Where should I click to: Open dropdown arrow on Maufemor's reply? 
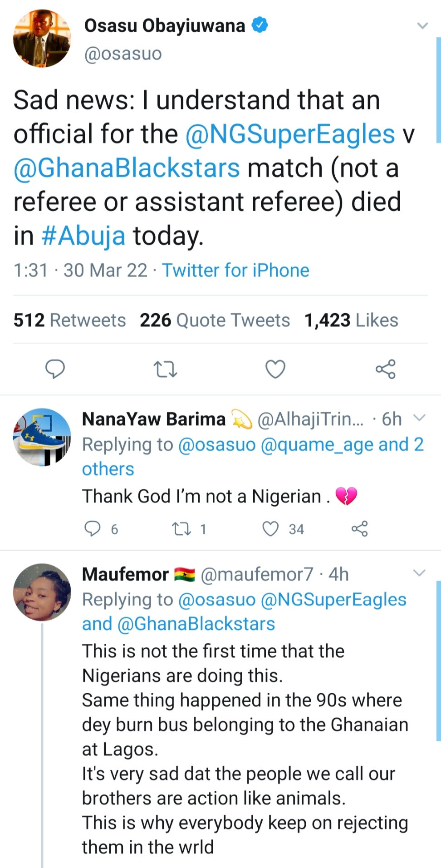(x=419, y=573)
